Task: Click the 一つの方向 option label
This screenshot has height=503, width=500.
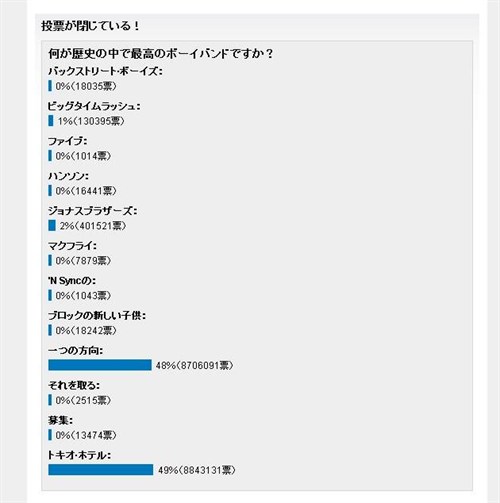Action: (75, 351)
